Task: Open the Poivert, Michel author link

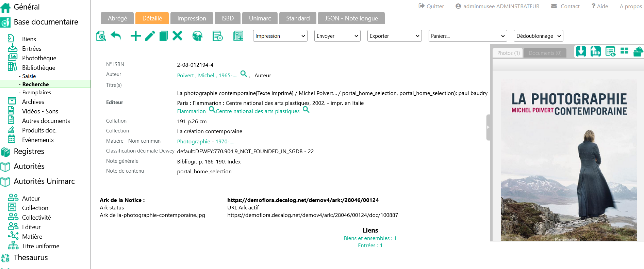Action: pos(207,75)
